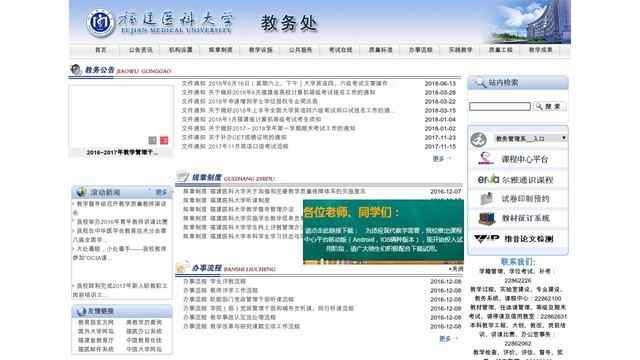Image resolution: width=640 pixels, height=360 pixels.
Task: Click the globe icon in 友情链接 header
Action: 81,311
